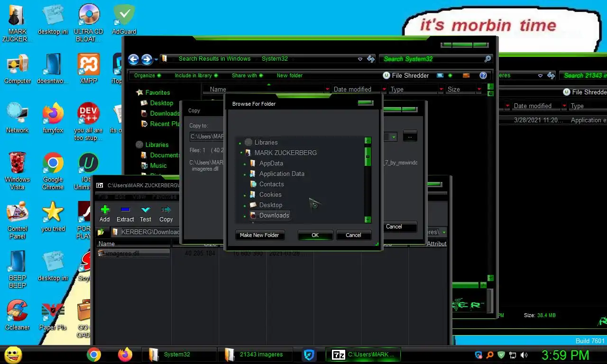Open the 'you tried' star icon
The image size is (607, 364).
[53, 217]
